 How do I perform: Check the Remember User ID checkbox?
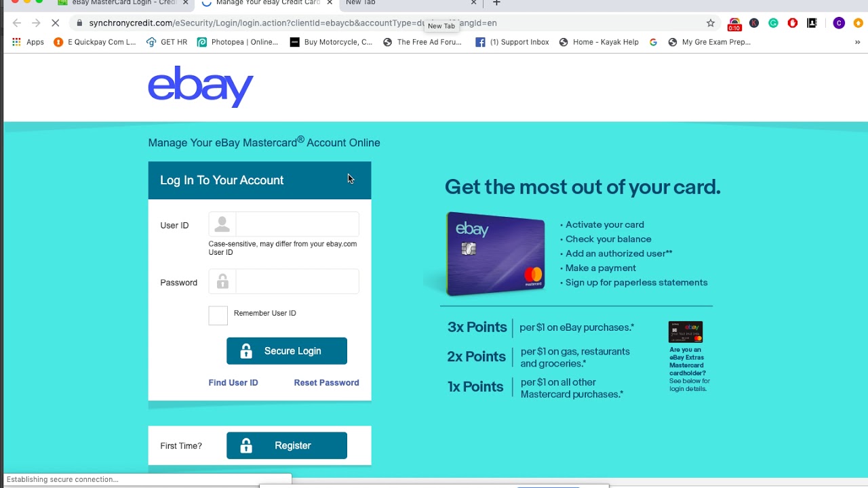pyautogui.click(x=218, y=315)
